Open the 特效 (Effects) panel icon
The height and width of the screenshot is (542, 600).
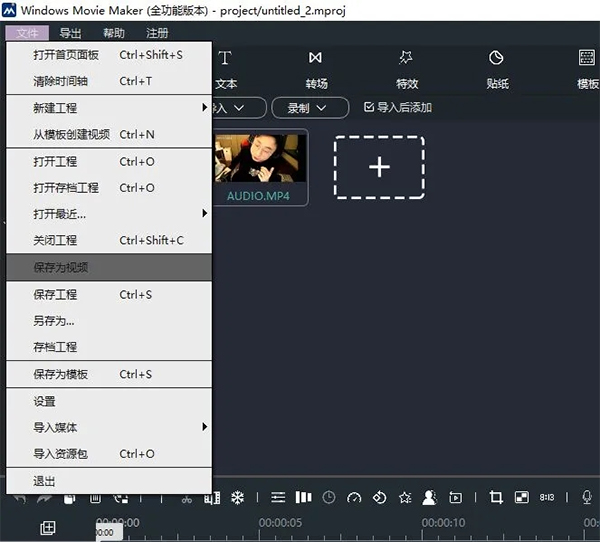pos(406,68)
